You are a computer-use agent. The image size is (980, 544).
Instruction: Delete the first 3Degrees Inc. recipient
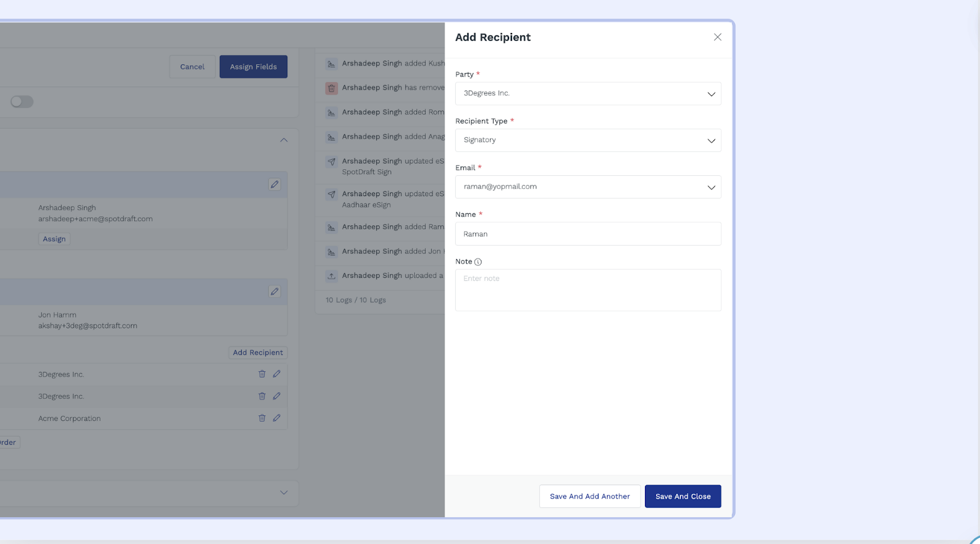262,374
